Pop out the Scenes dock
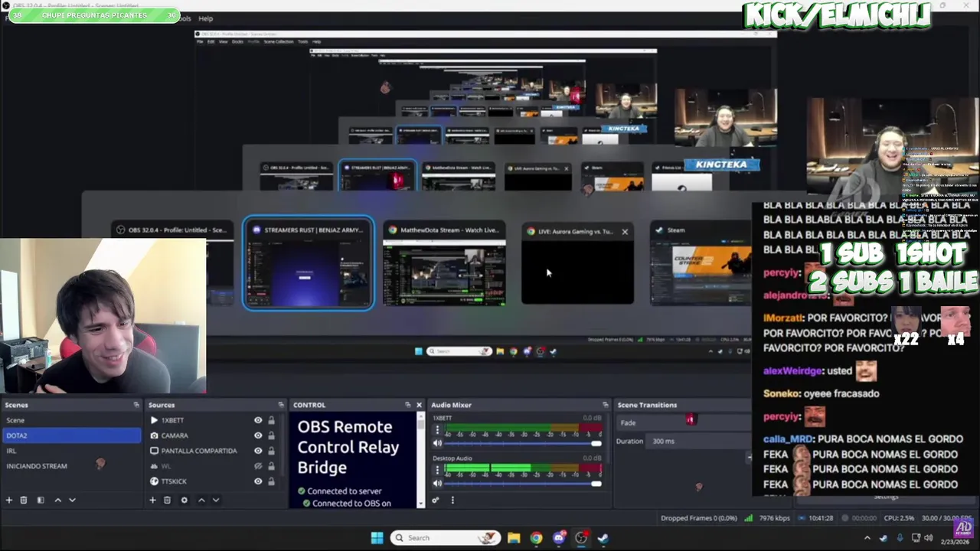980x551 pixels. [136, 405]
